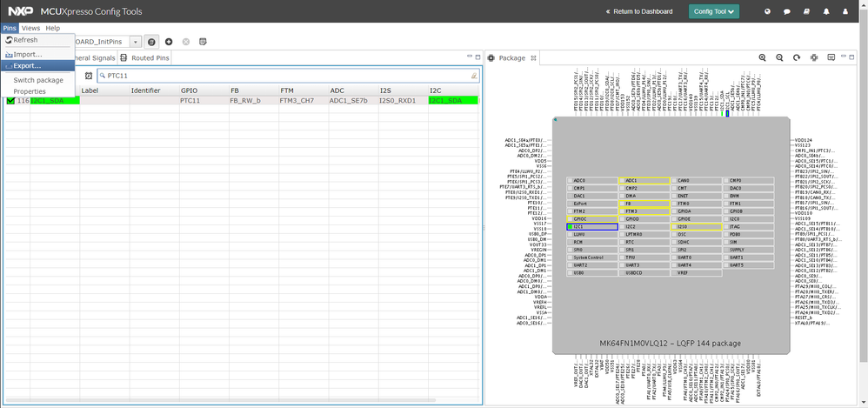Toggle the GPIOC peripheral checkbox
The image size is (868, 408).
point(570,219)
